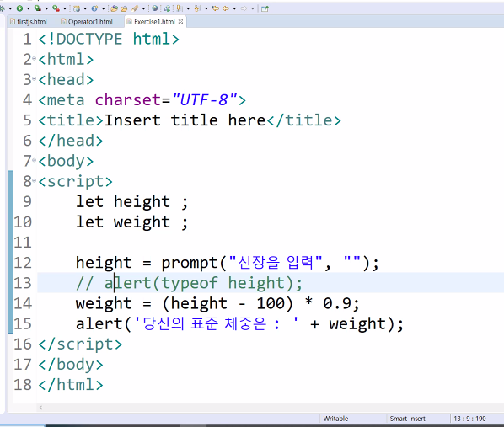Viewport: 504px width, 427px height.
Task: Click the horizontal scrollbar left arrow
Action: (x=40, y=408)
